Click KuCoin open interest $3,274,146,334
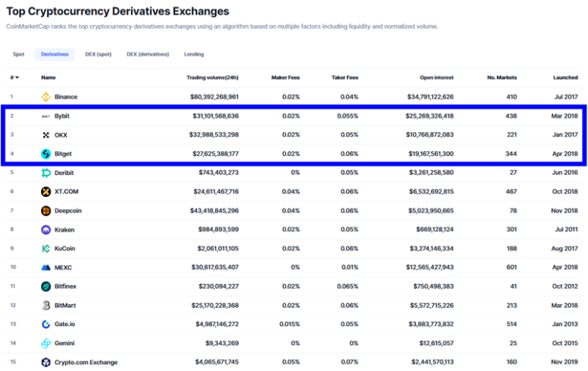 point(431,249)
